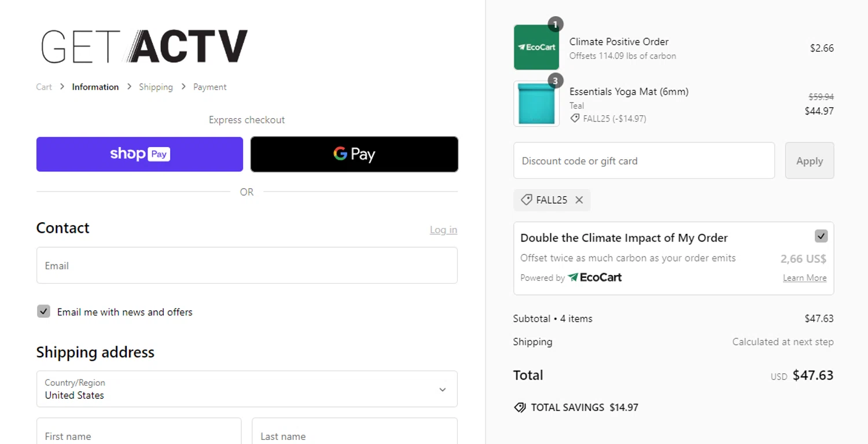Screen dimensions: 868x444
Task: Uncheck Email me with news and offers
Action: coord(43,311)
